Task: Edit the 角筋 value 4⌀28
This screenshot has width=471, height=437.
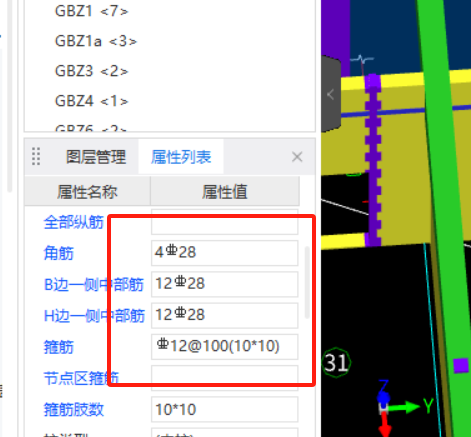Action: (x=224, y=253)
